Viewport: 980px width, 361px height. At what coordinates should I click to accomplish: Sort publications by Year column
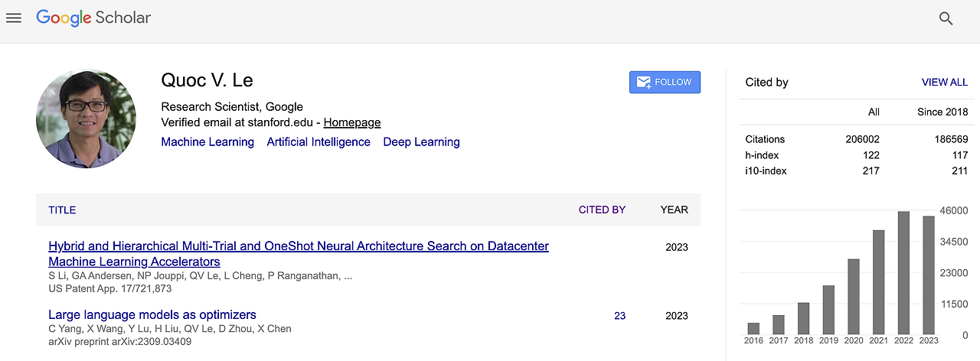tap(674, 210)
